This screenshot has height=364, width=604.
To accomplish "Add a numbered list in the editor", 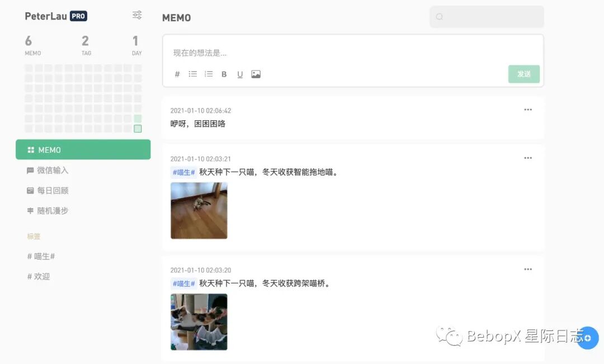I will [209, 74].
